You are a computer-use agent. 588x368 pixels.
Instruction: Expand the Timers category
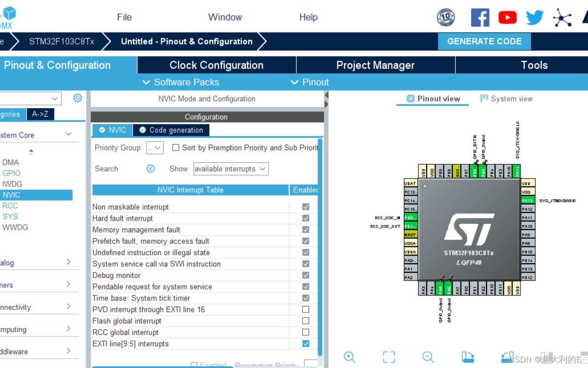point(68,284)
